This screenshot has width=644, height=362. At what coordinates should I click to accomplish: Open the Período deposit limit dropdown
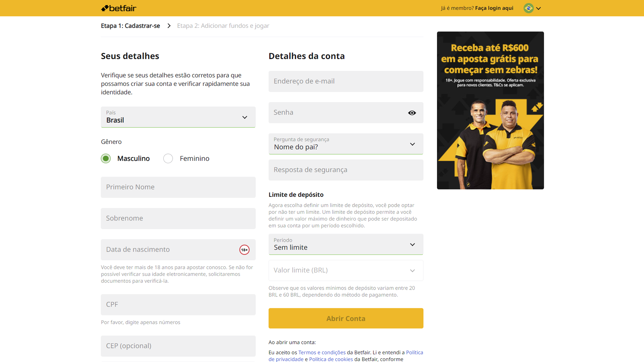point(346,244)
